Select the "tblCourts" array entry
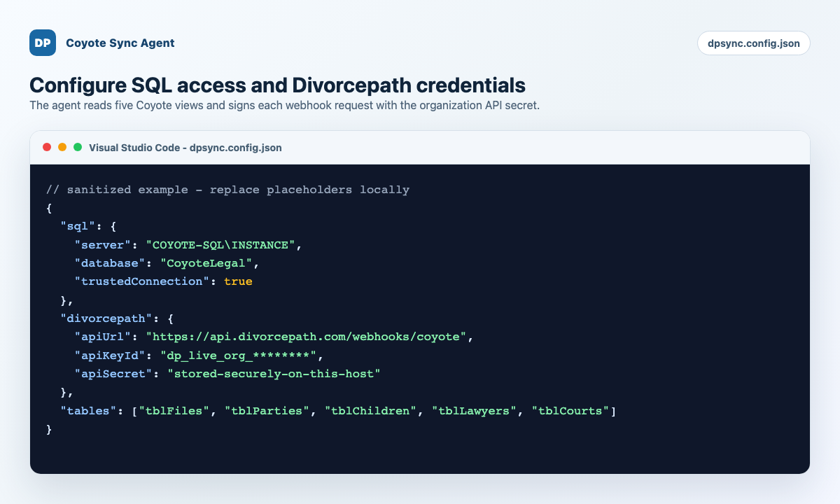Viewport: 840px width, 504px height. pyautogui.click(x=570, y=411)
